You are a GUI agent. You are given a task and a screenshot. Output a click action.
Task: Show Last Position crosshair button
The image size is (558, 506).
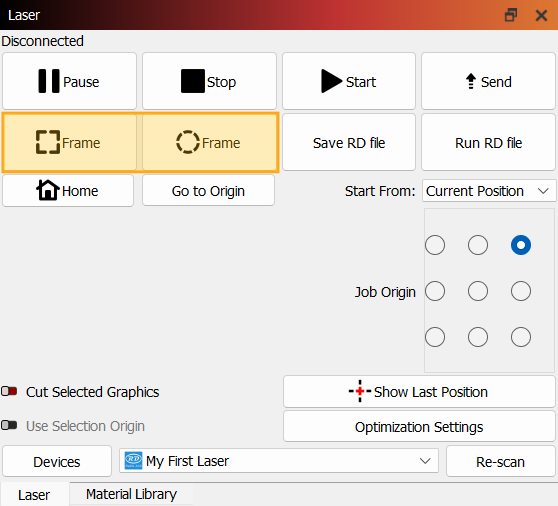(x=419, y=392)
